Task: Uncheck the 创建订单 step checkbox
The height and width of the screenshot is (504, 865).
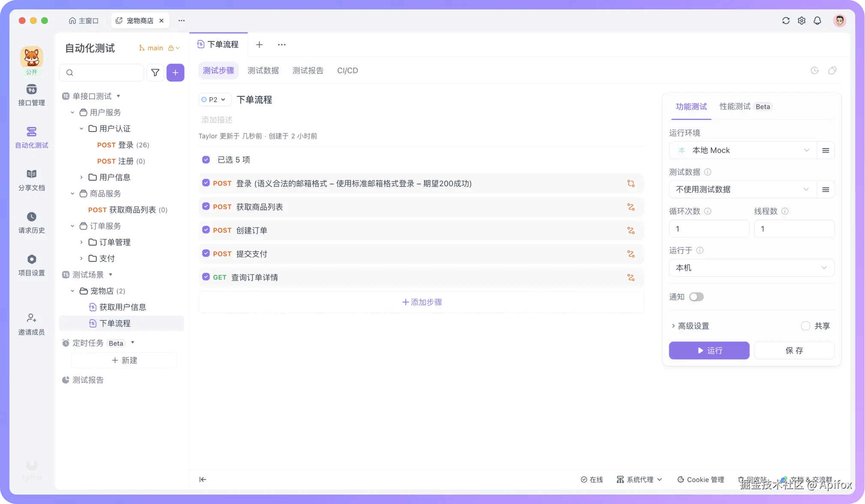Action: tap(206, 230)
